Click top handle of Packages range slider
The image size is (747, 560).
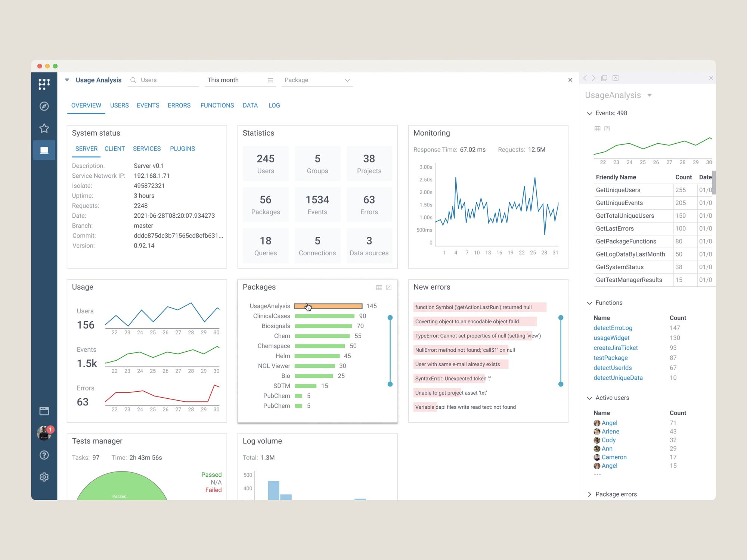tap(390, 318)
